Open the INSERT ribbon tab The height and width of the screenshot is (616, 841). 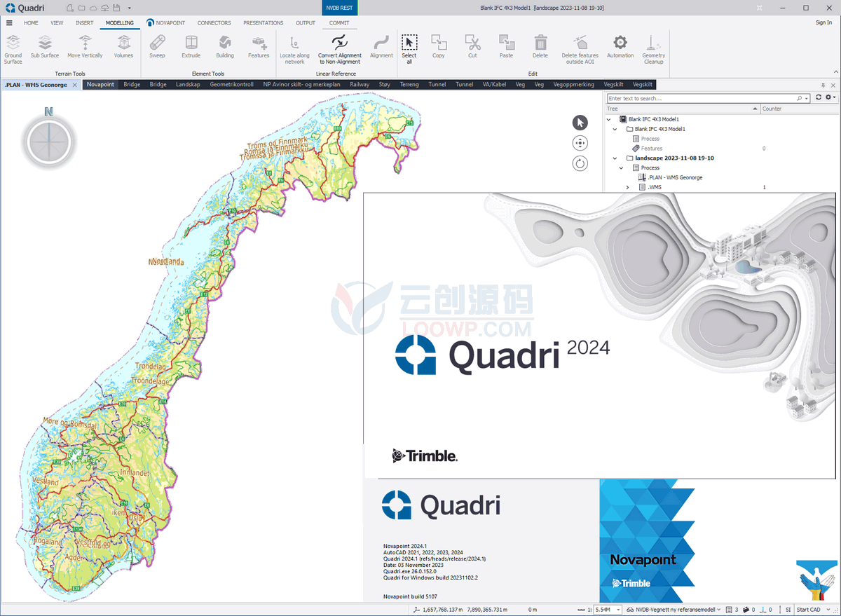pos(84,22)
